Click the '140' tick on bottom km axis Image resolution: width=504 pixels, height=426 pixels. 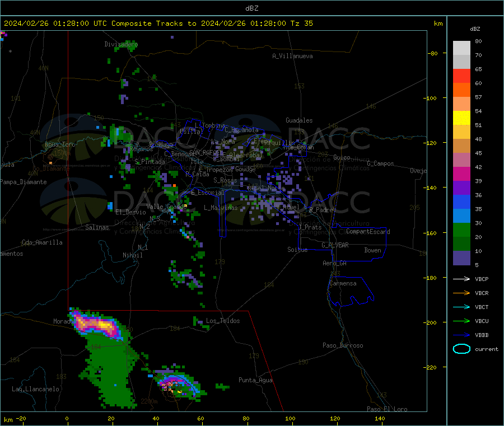[380, 418]
